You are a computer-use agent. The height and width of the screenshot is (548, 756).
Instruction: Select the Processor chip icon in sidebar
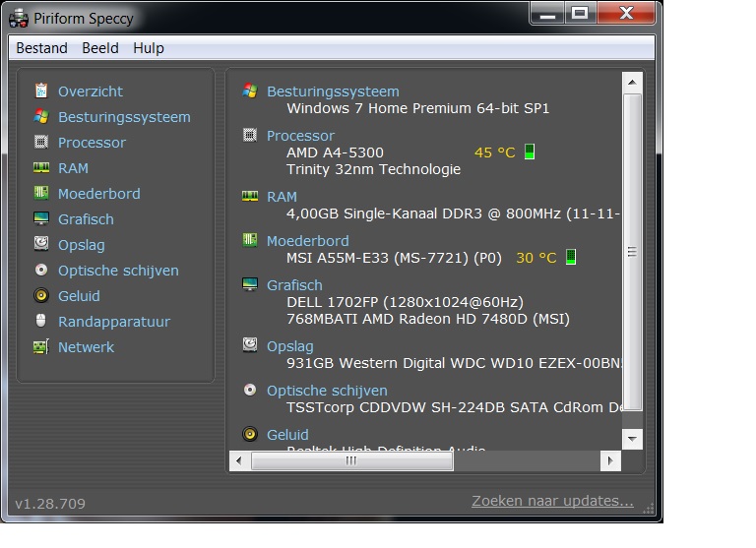click(41, 142)
